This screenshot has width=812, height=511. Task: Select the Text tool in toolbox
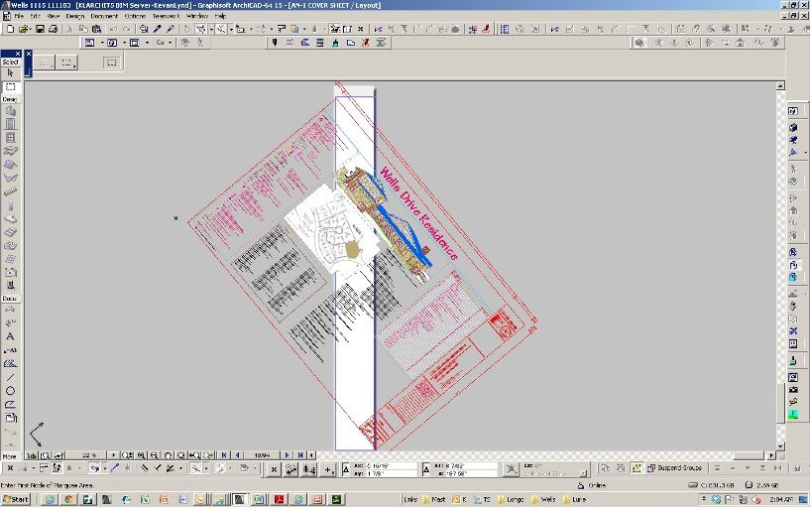tap(10, 337)
